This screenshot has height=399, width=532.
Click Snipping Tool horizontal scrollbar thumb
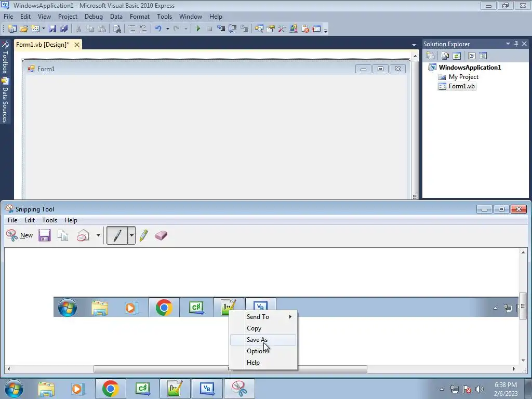pyautogui.click(x=230, y=369)
